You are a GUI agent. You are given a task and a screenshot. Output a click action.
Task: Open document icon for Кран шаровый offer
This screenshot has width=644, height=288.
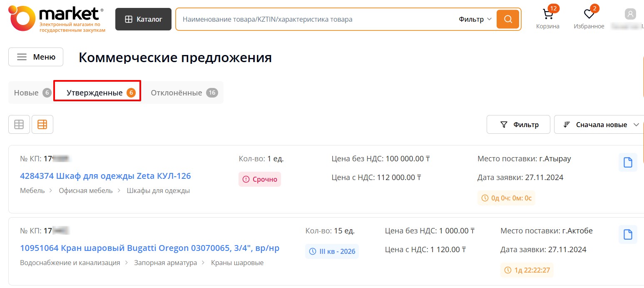628,235
